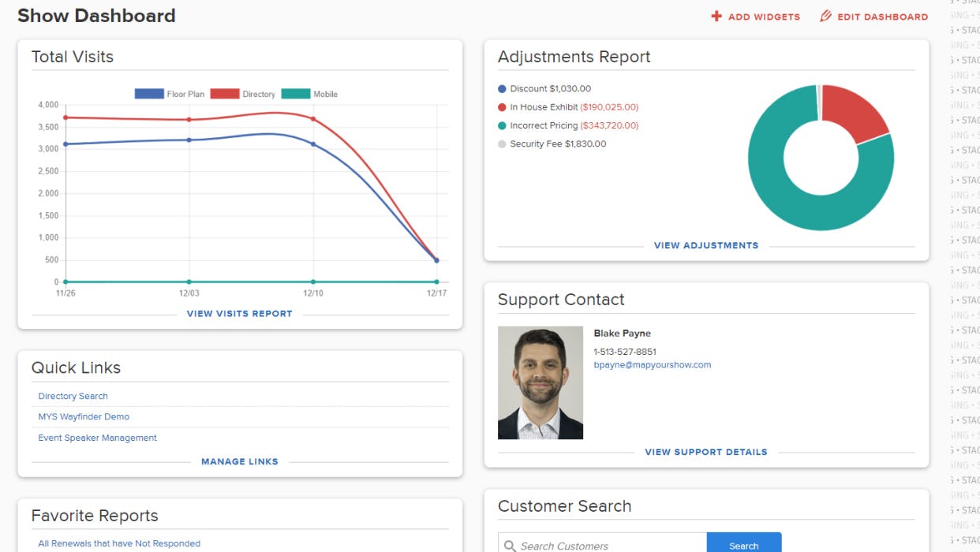Open View Support Details
The height and width of the screenshot is (552, 980).
pyautogui.click(x=705, y=452)
